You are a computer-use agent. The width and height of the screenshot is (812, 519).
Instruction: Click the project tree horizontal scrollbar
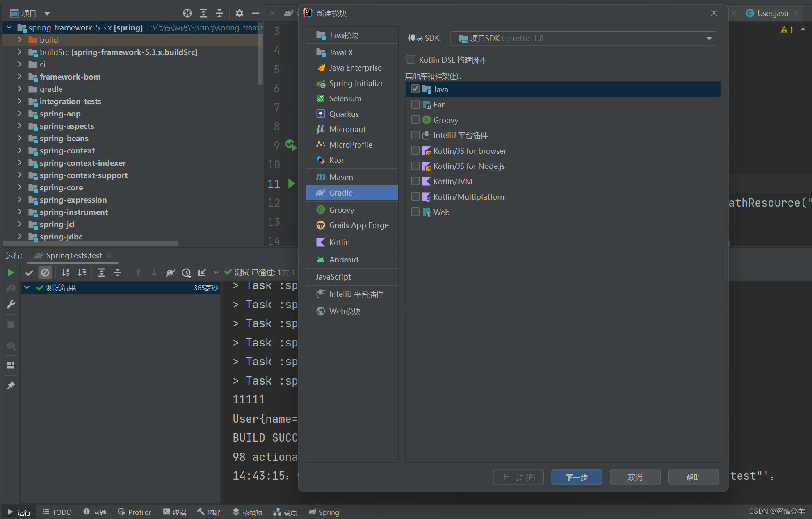click(90, 243)
